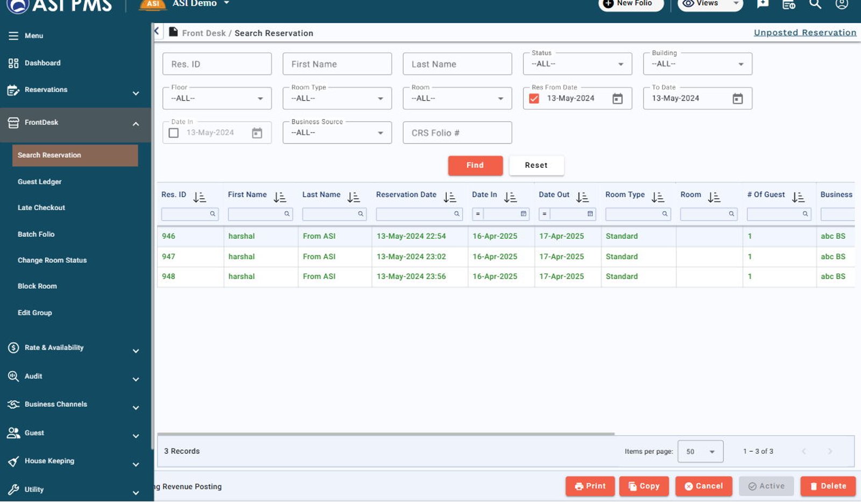This screenshot has height=504, width=861.
Task: Uncheck the Res From Date checkbox
Action: pos(534,99)
